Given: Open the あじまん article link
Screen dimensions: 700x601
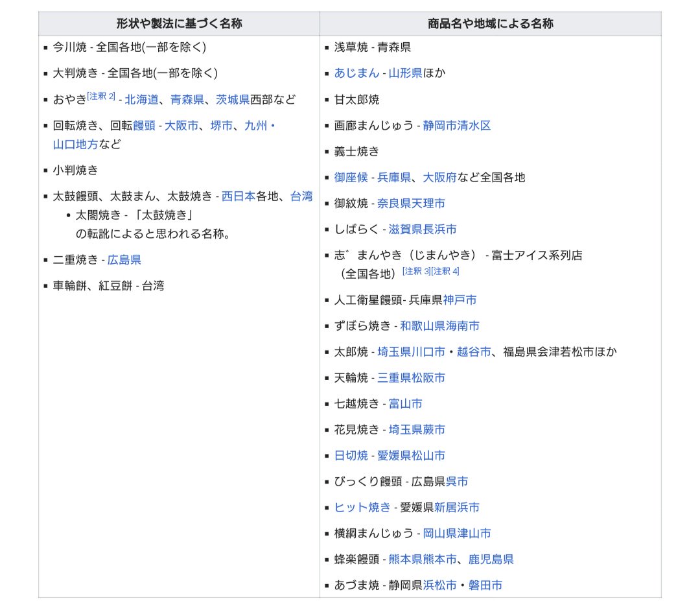Looking at the screenshot, I should point(356,73).
